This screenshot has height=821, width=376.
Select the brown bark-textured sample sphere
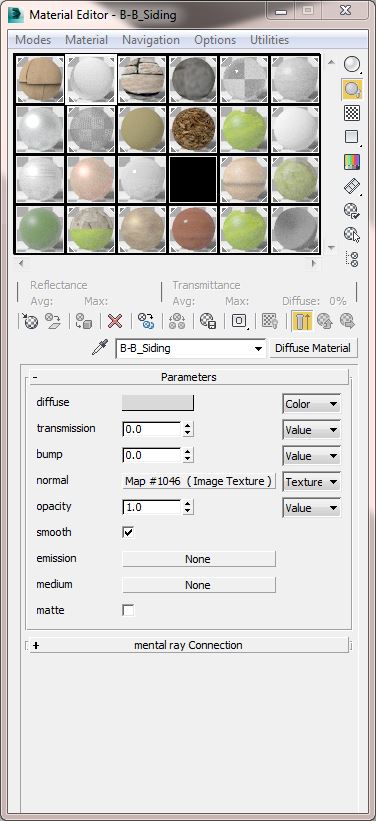click(193, 130)
